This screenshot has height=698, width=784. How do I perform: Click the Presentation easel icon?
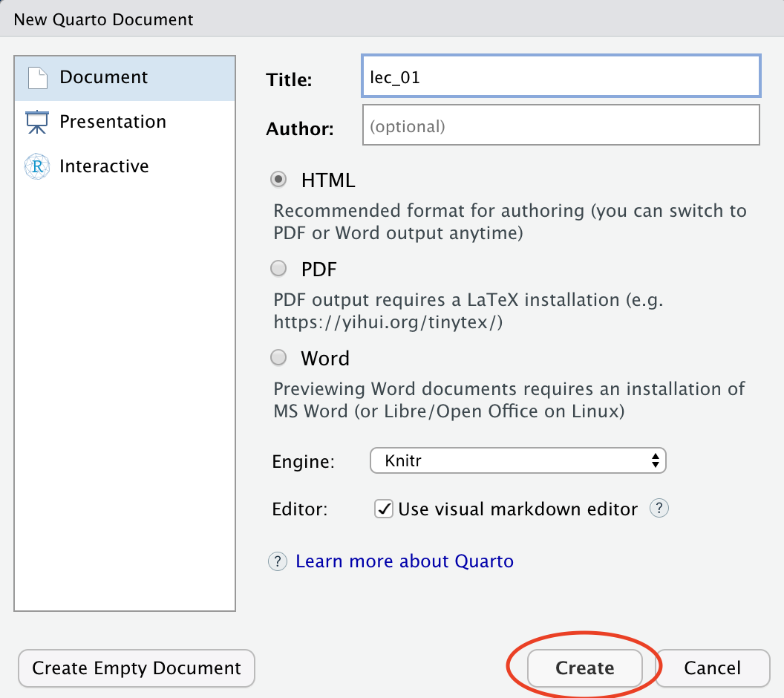pos(37,123)
